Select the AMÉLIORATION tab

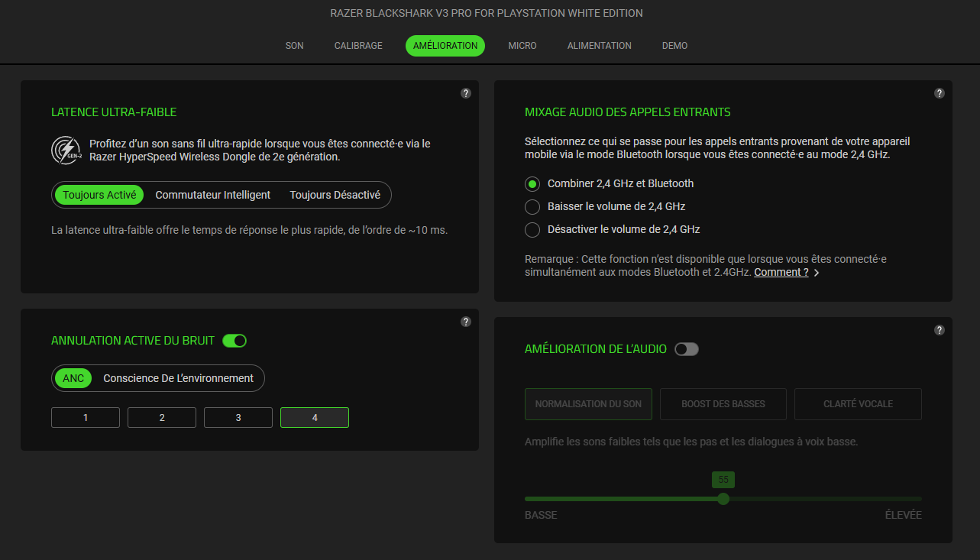[445, 46]
